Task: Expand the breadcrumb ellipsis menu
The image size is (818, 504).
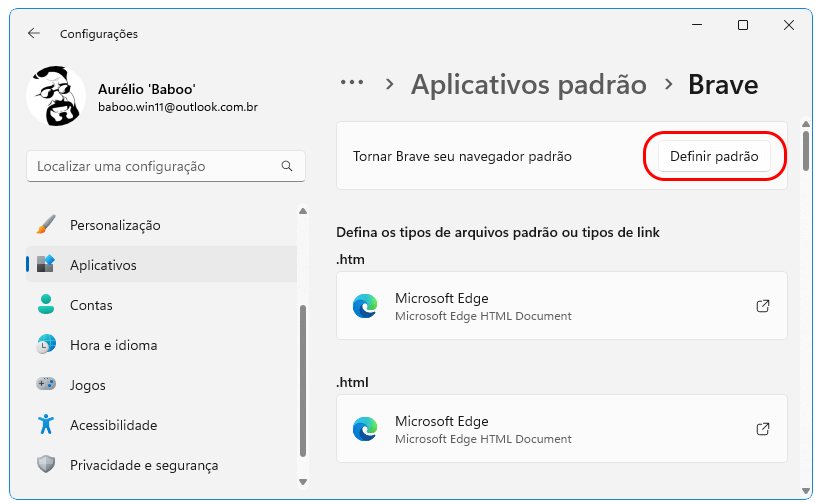Action: pyautogui.click(x=352, y=84)
